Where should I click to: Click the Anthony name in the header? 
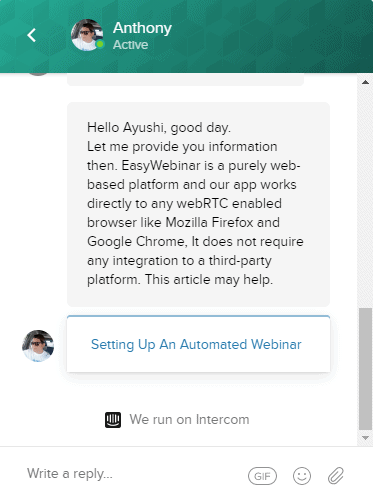pyautogui.click(x=142, y=28)
